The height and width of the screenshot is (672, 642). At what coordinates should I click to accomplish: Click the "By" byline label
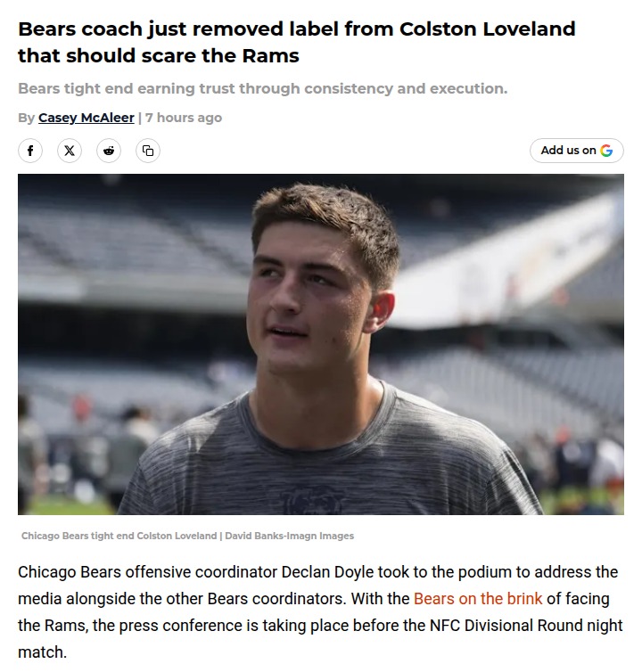point(26,118)
